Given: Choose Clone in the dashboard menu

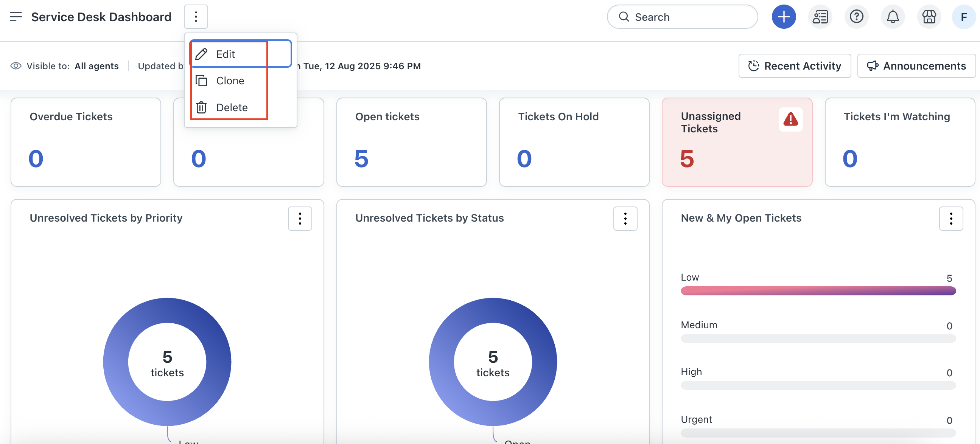Looking at the screenshot, I should 230,81.
